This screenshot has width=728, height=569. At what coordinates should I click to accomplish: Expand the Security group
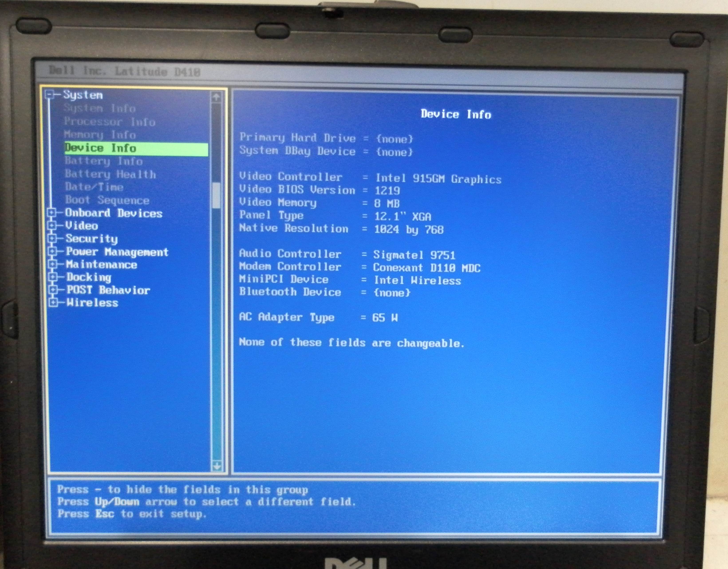(x=52, y=238)
